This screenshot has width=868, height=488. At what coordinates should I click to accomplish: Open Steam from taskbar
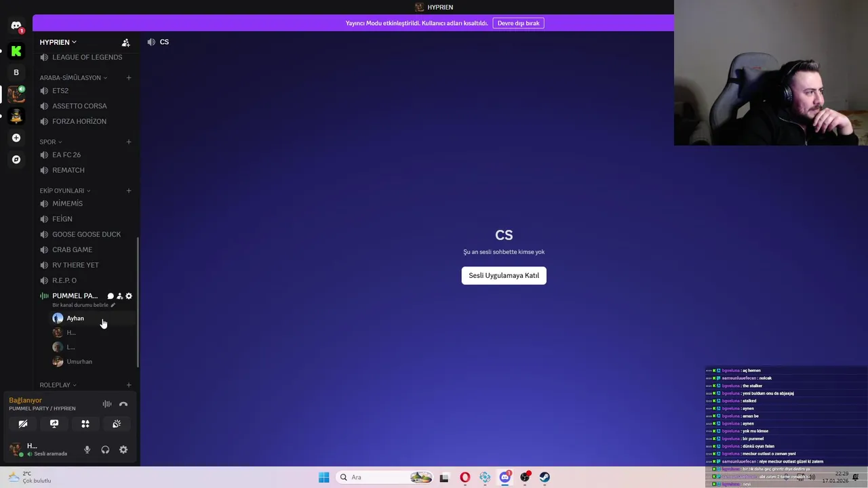point(545,477)
